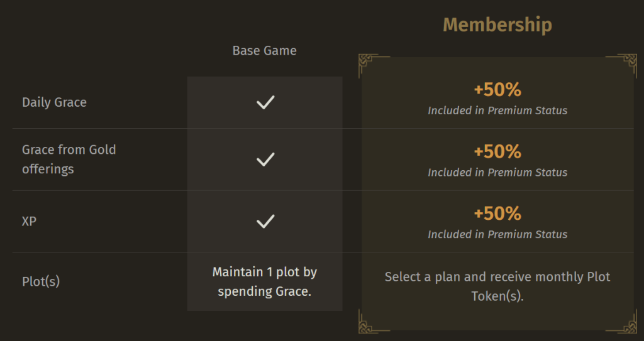Click the +50% value for Gold offerings
The width and height of the screenshot is (644, 341).
point(497,151)
